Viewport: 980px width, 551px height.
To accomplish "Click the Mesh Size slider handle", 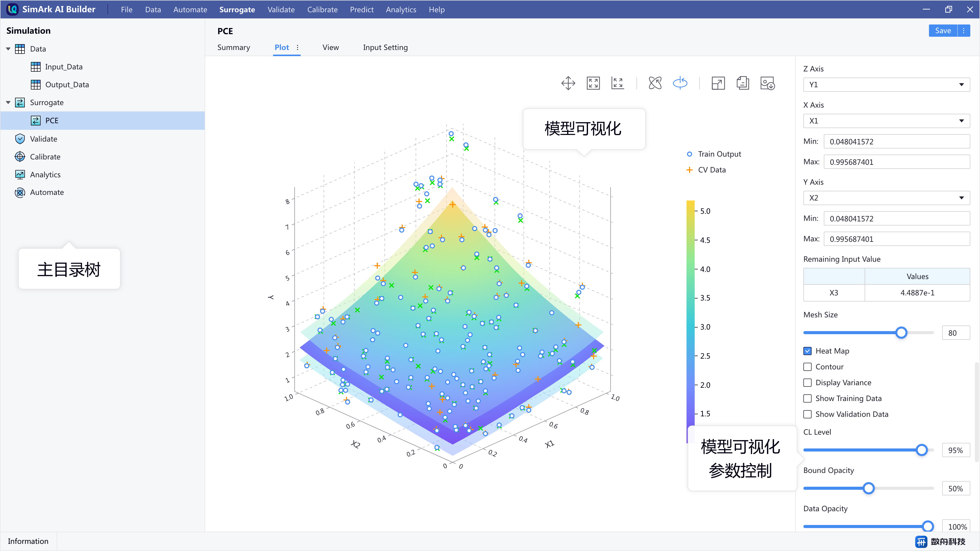I will tap(901, 333).
